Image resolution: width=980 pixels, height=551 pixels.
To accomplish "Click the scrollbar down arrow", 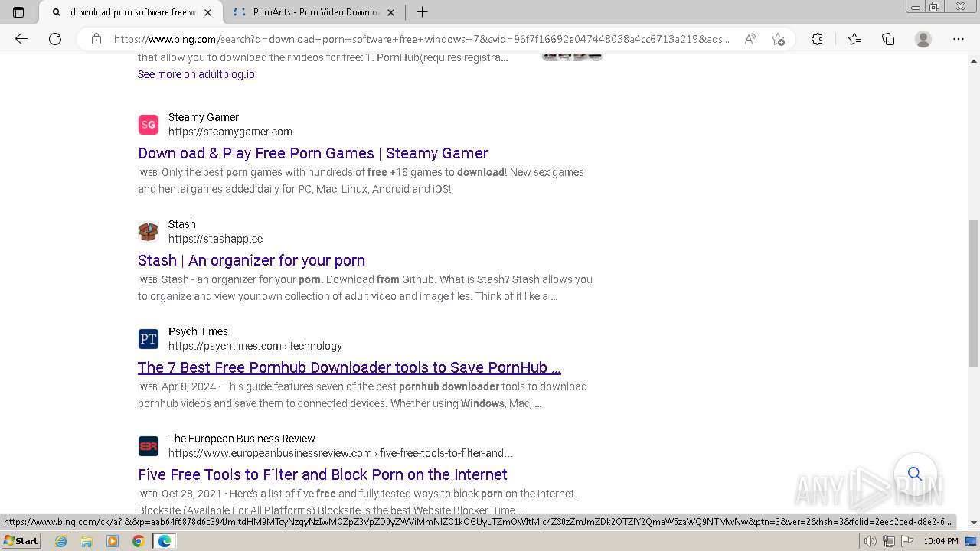I will (974, 522).
